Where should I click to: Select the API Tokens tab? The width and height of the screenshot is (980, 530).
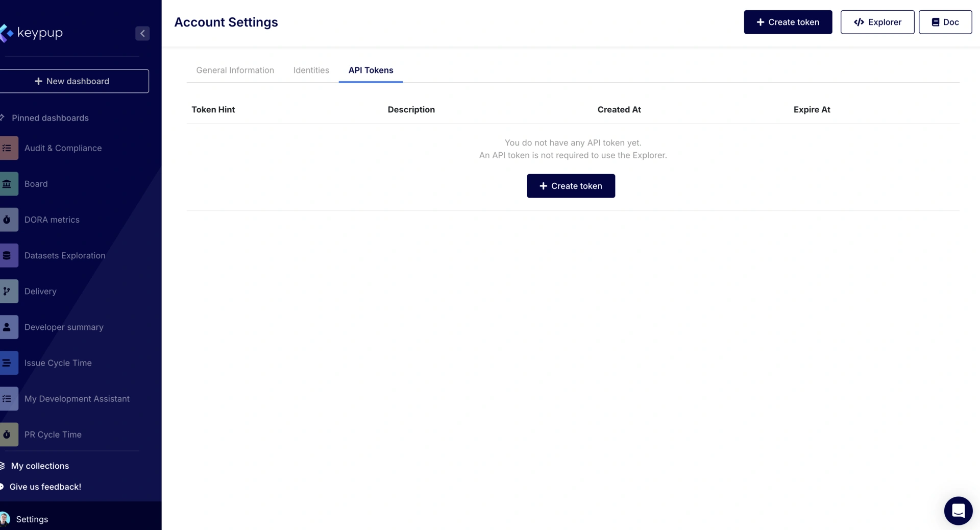point(371,70)
